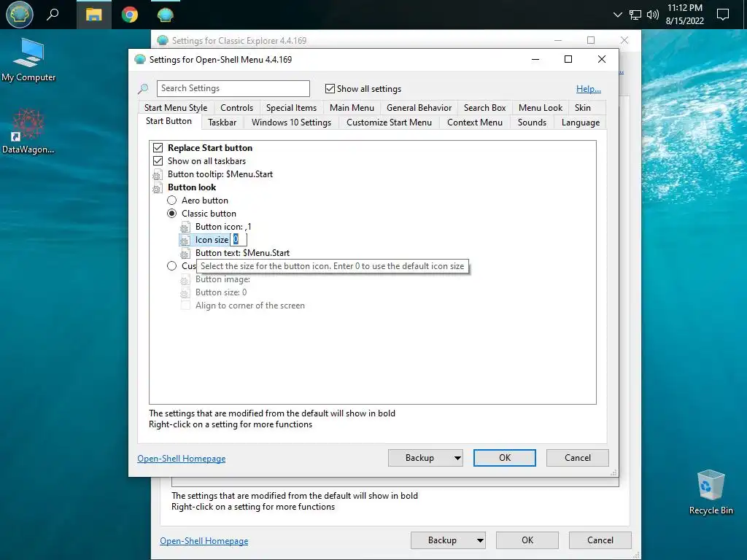Open Open-Shell Homepage link in Classic Explorer window
This screenshot has height=560, width=747.
[x=204, y=541]
